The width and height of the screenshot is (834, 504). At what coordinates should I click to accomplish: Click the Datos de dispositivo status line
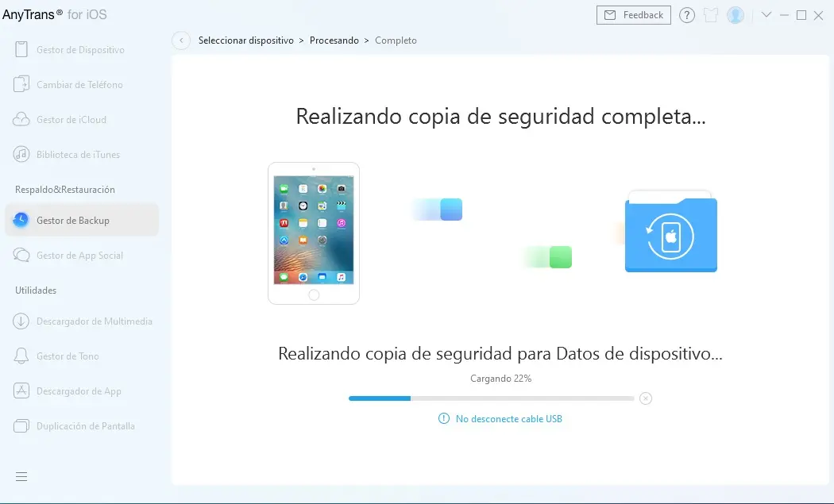[x=500, y=353]
